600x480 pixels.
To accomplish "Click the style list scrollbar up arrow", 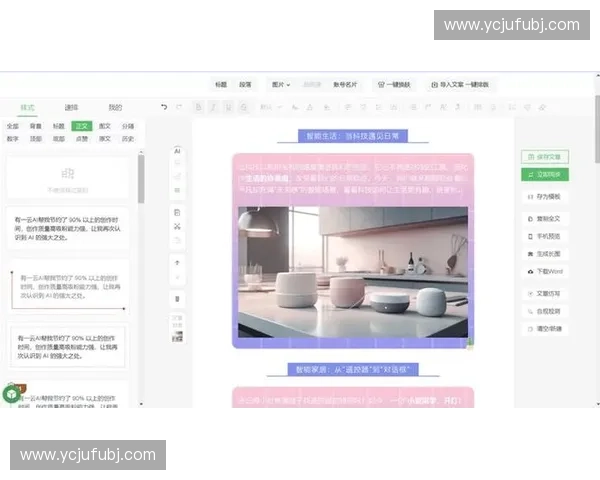I will [141, 152].
